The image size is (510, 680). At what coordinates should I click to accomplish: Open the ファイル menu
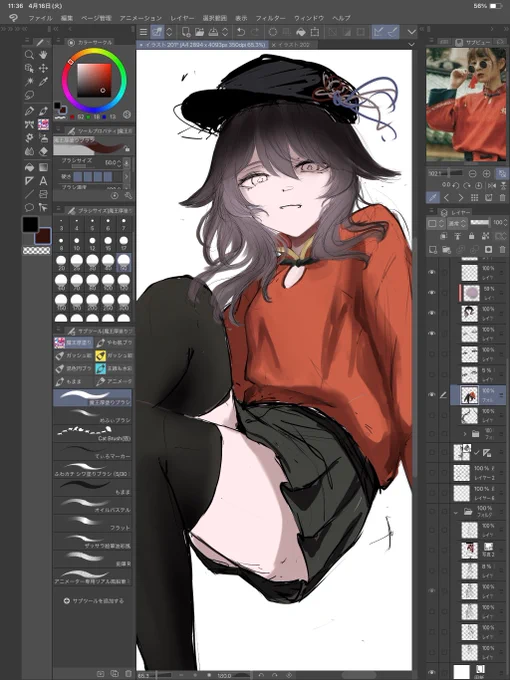pyautogui.click(x=40, y=18)
